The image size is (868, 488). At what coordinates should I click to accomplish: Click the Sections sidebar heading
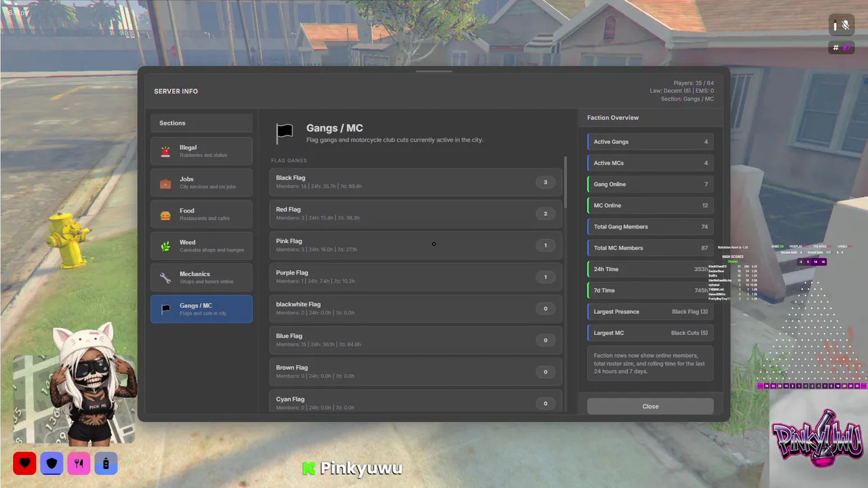point(172,123)
